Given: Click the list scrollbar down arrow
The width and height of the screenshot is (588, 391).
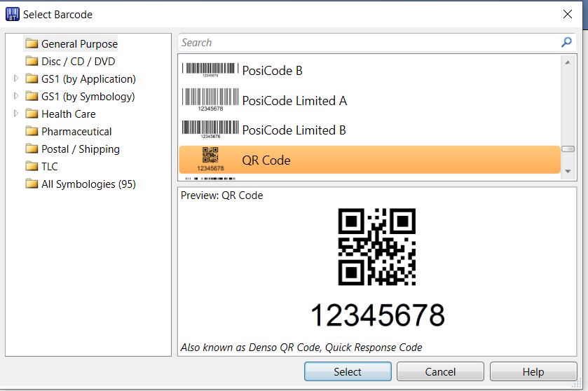Looking at the screenshot, I should tap(568, 171).
